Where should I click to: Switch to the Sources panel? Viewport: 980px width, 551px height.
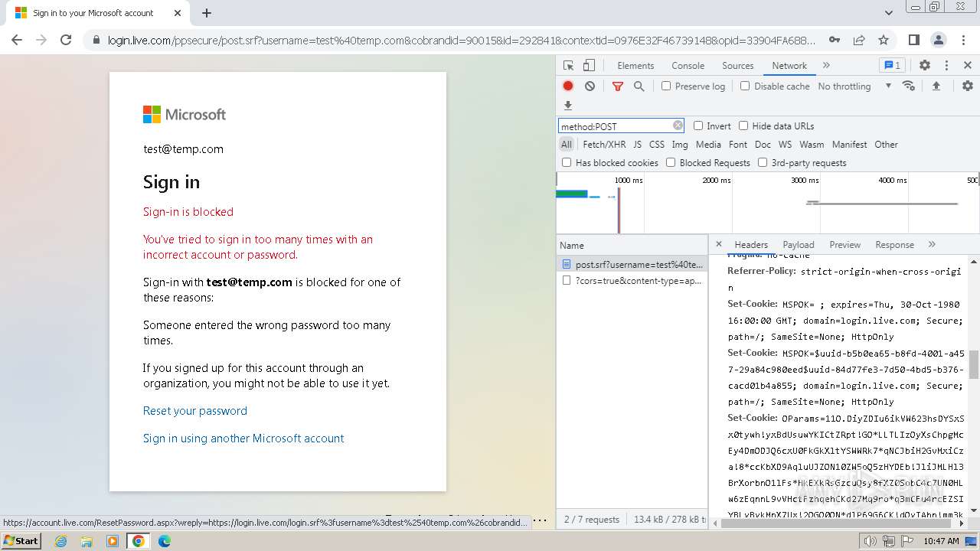click(738, 66)
